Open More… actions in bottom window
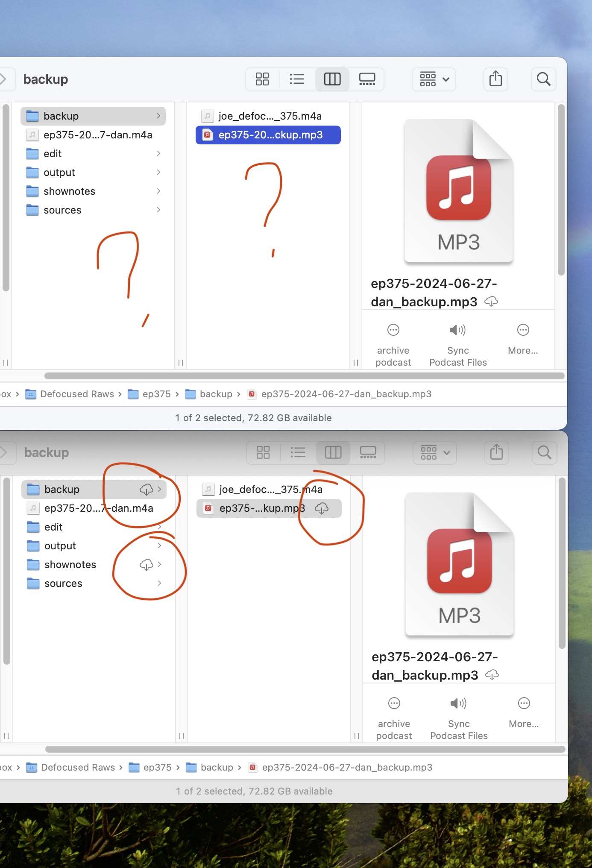Screen dimensions: 592x868 click(x=524, y=713)
